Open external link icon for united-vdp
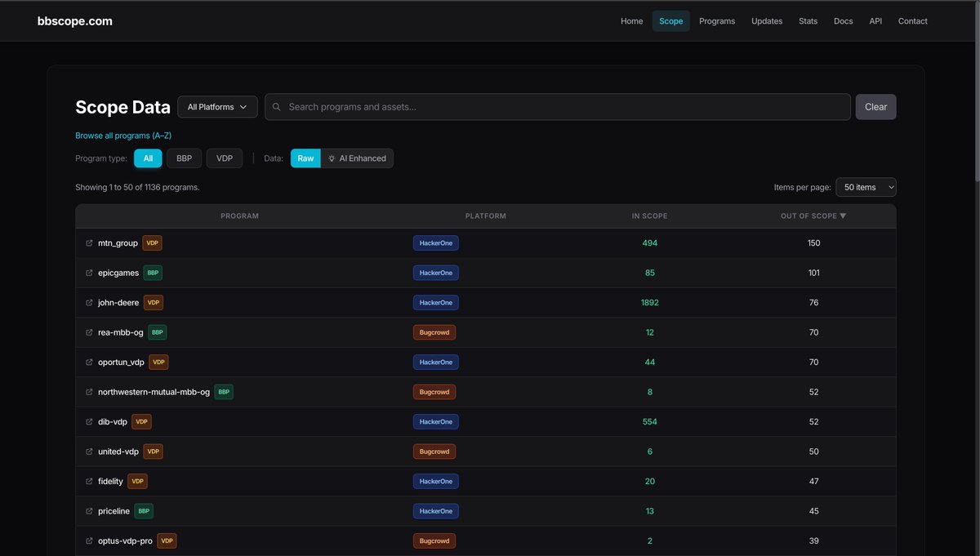This screenshot has width=980, height=556. [89, 451]
